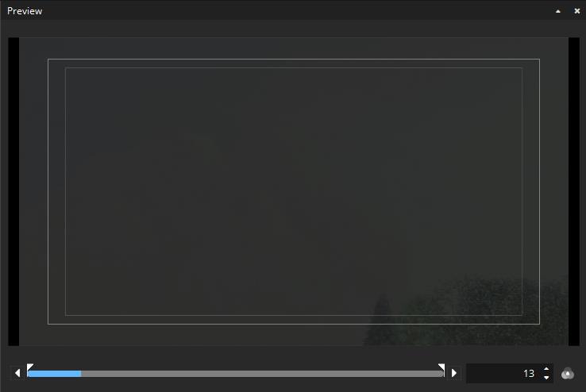The height and width of the screenshot is (392, 586).
Task: Click the left black letterbox bar
Action: 13,191
